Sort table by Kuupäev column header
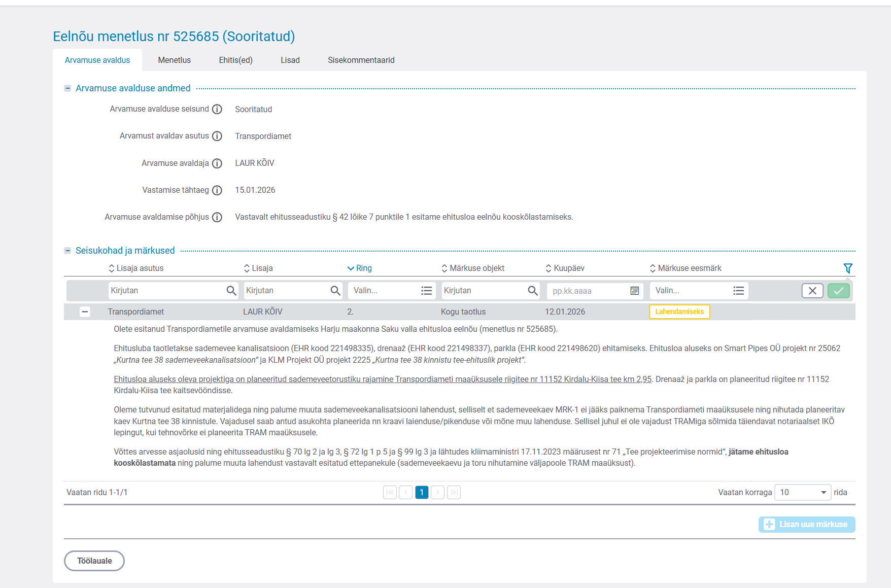 pos(568,268)
